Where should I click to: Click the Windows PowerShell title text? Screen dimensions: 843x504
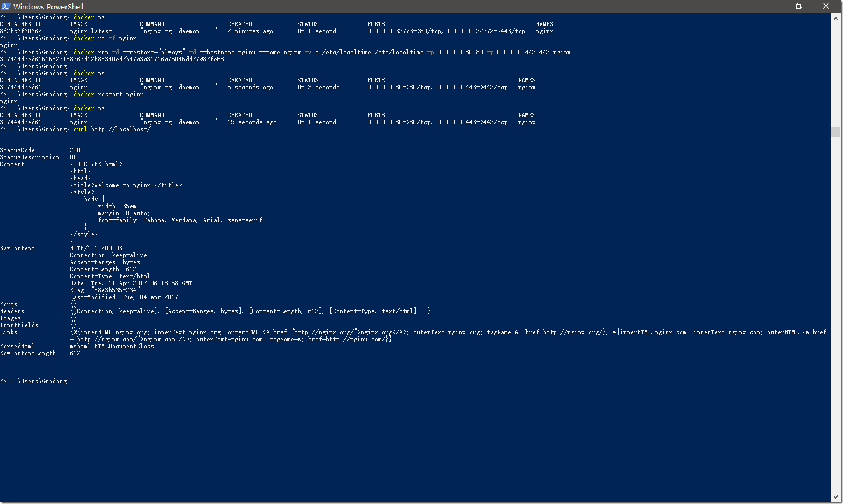pos(48,6)
